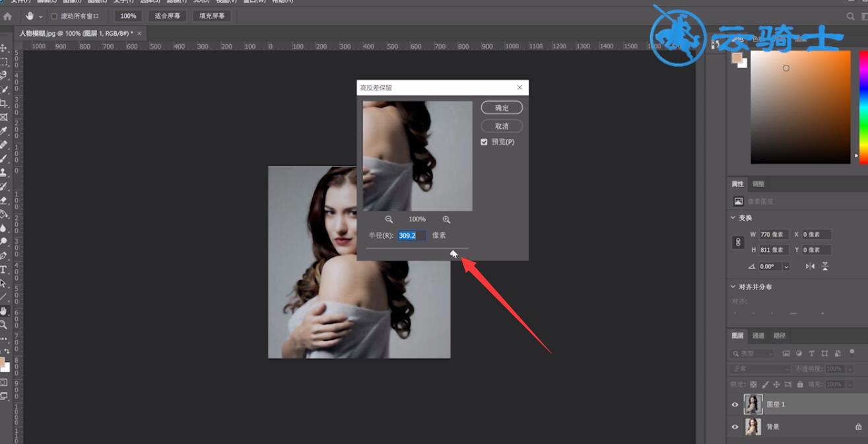Toggle the 预览(P) checkbox

[484, 142]
